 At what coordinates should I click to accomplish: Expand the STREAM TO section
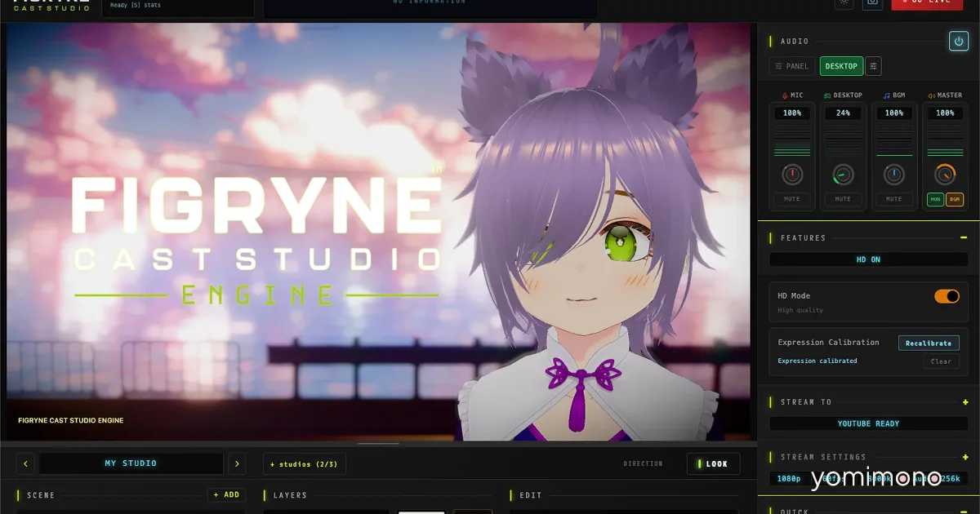tap(965, 402)
